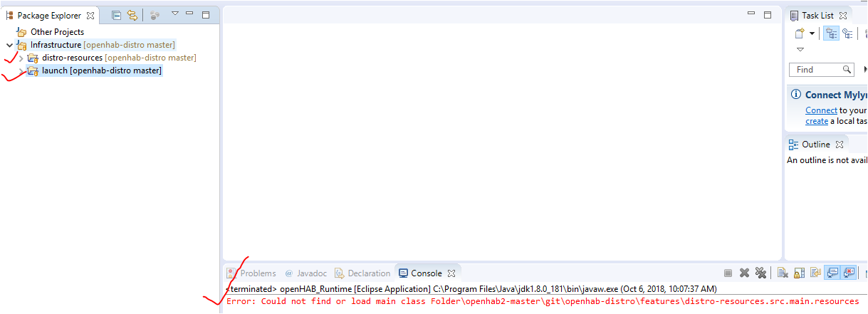This screenshot has width=868, height=314.
Task: Toggle show console on standard error
Action: click(849, 273)
